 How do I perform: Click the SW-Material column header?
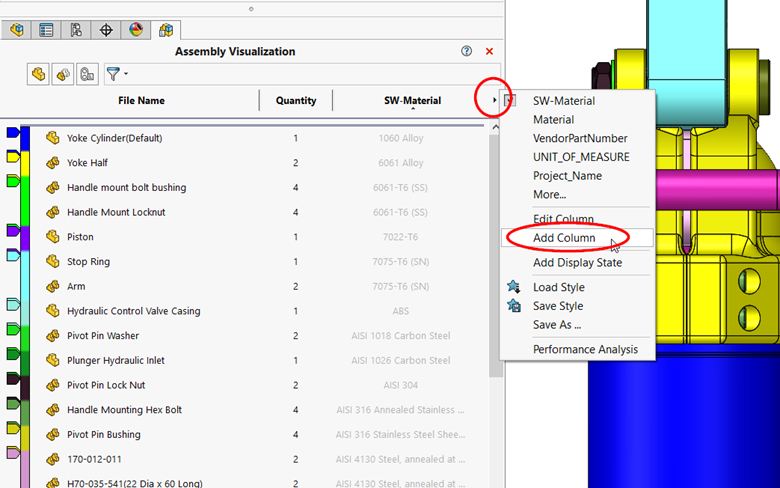tap(412, 100)
